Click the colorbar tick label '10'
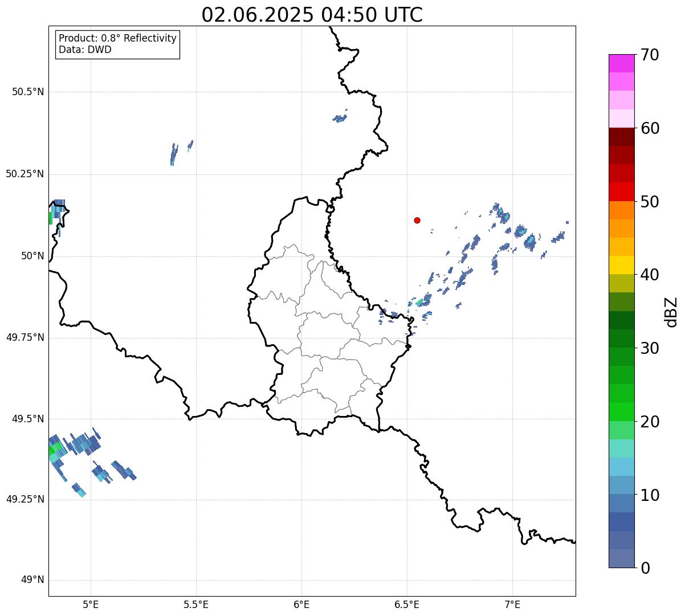The height and width of the screenshot is (616, 685). pos(650,495)
